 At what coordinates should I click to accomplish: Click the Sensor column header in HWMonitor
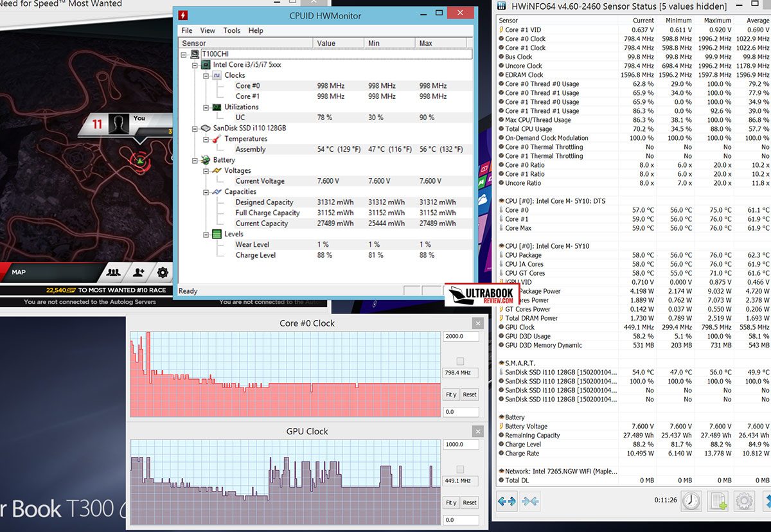tap(246, 43)
